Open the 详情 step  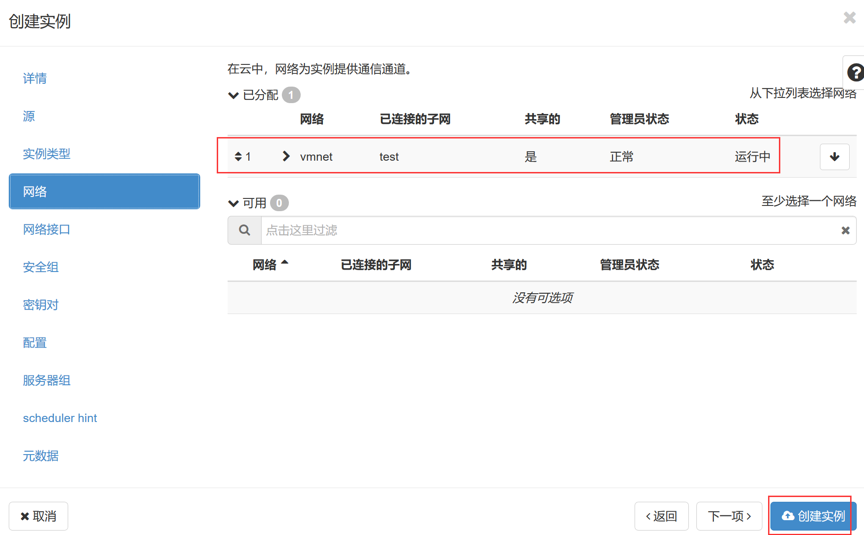[x=34, y=78]
